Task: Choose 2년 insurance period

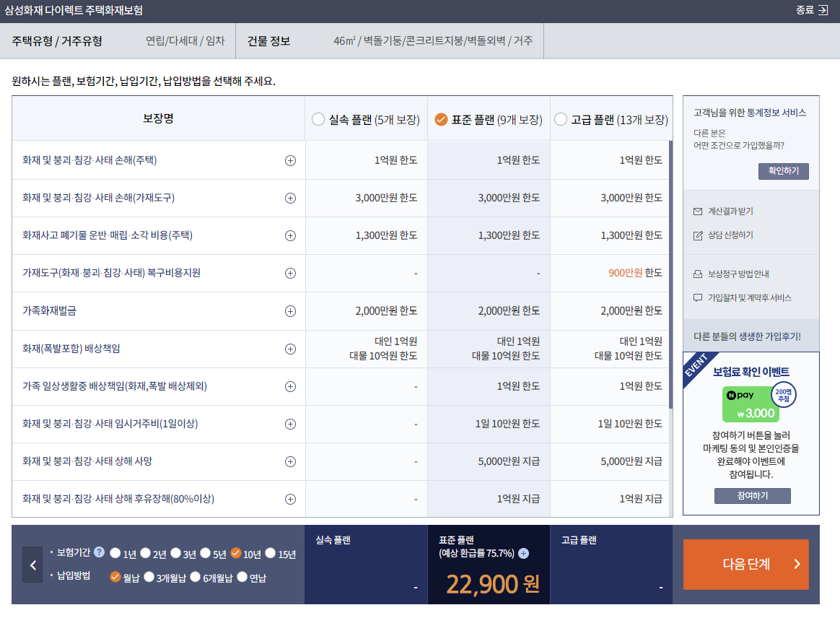Action: (x=145, y=553)
